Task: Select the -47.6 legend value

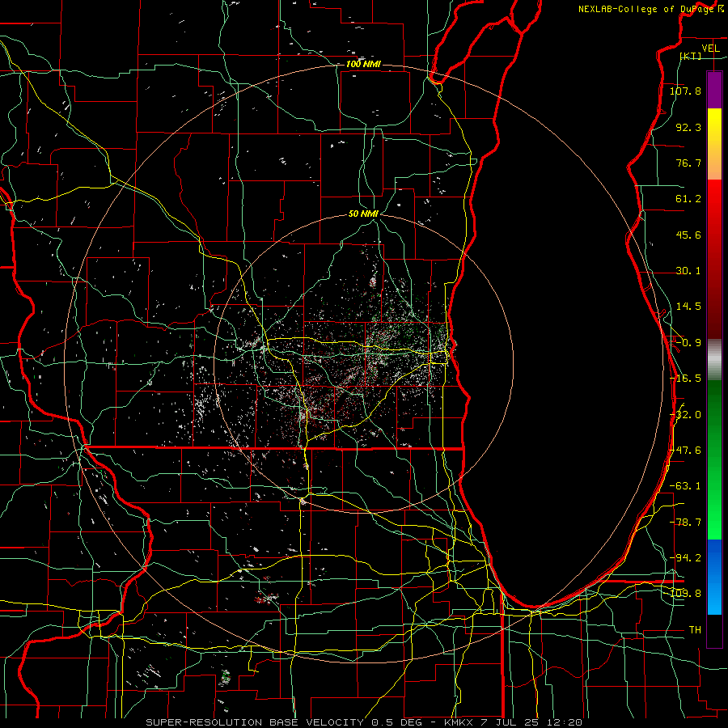Action: pos(685,451)
